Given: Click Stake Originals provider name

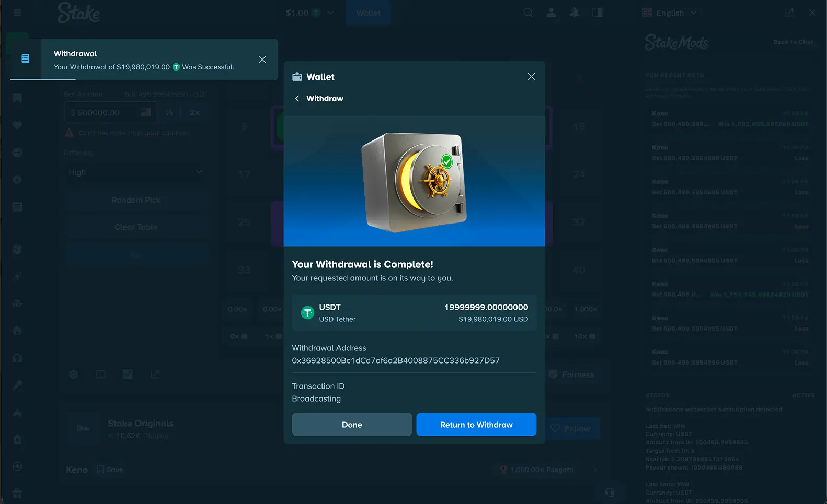Looking at the screenshot, I should pos(141,424).
